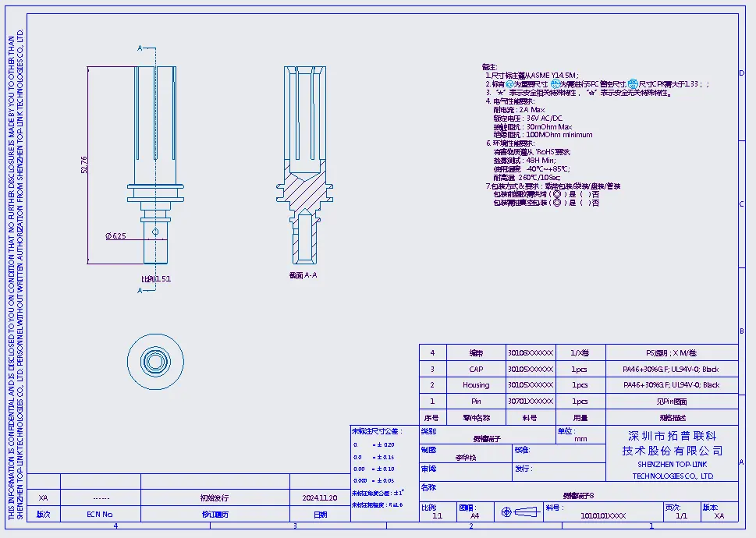The width and height of the screenshot is (756, 538).
Task: Click the lower section line marker A
Action: coord(140,290)
